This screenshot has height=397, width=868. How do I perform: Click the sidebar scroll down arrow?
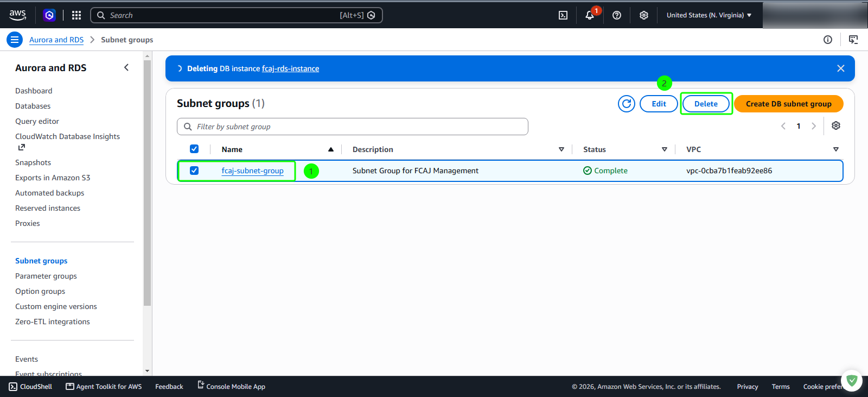point(147,371)
